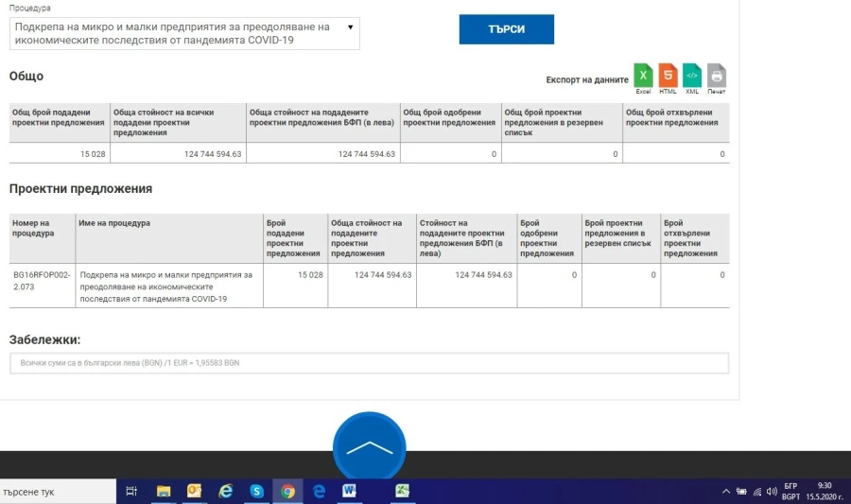
Task: Click the procedure name cell in the Проектни предложения table
Action: [x=169, y=286]
